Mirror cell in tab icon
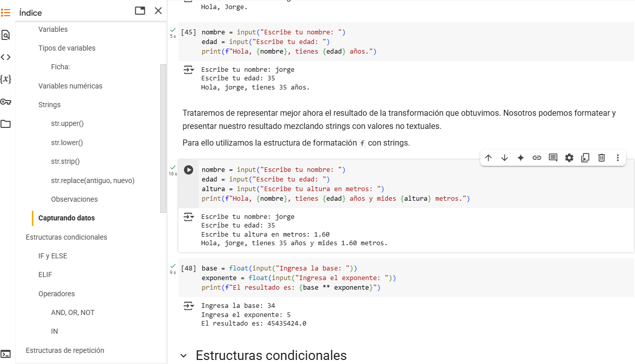Image resolution: width=635 pixels, height=364 pixels. pyautogui.click(x=585, y=158)
